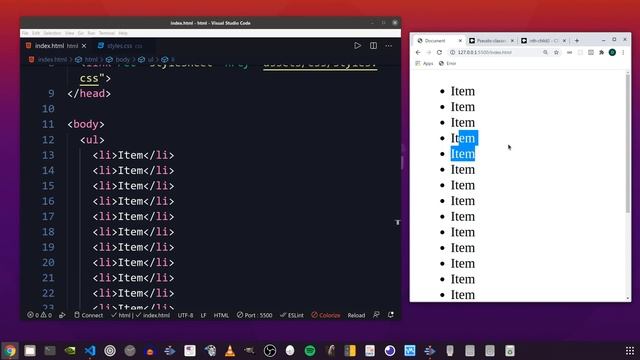Change the LF line ending setting

tap(203, 315)
